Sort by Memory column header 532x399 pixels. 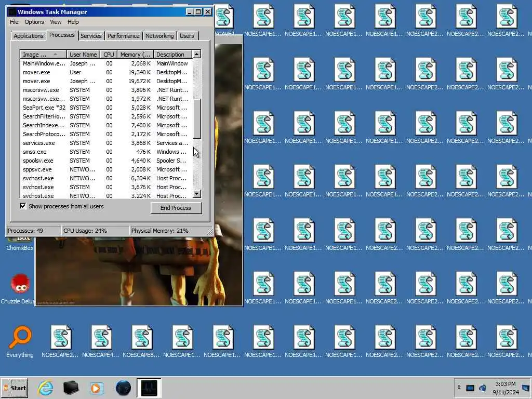(x=135, y=54)
